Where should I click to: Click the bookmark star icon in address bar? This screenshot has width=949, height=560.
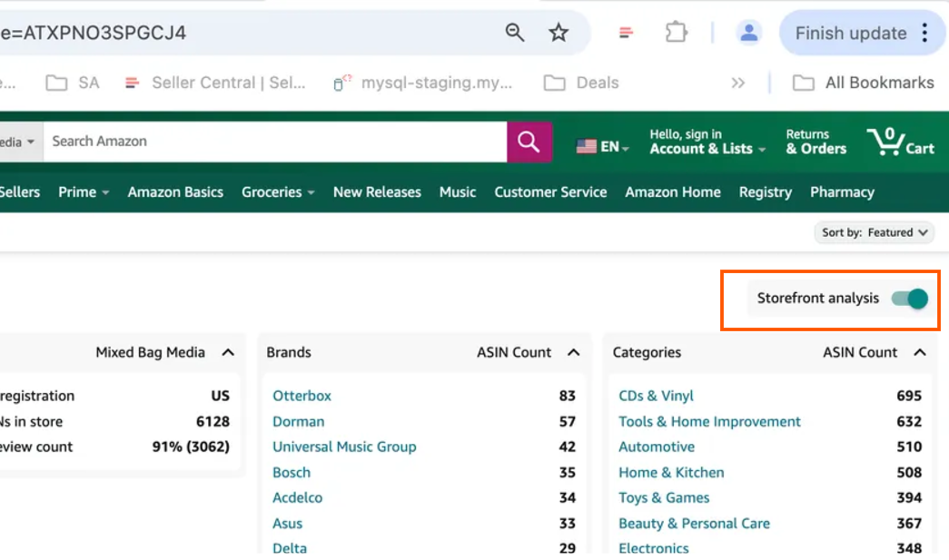pos(559,34)
